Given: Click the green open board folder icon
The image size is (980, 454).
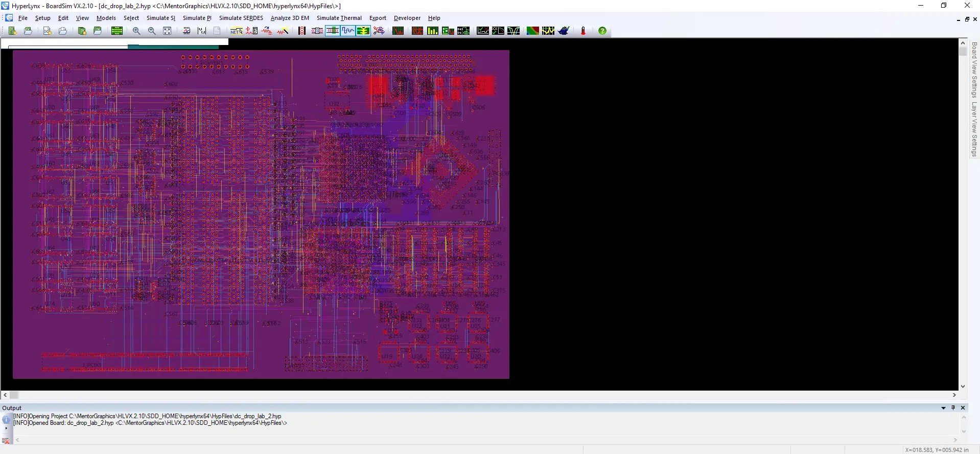Looking at the screenshot, I should [x=28, y=31].
